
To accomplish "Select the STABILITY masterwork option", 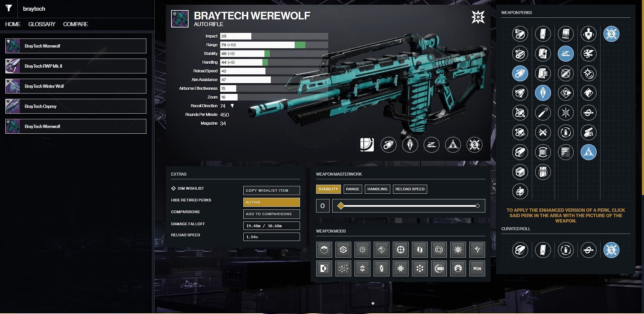I will [x=328, y=189].
